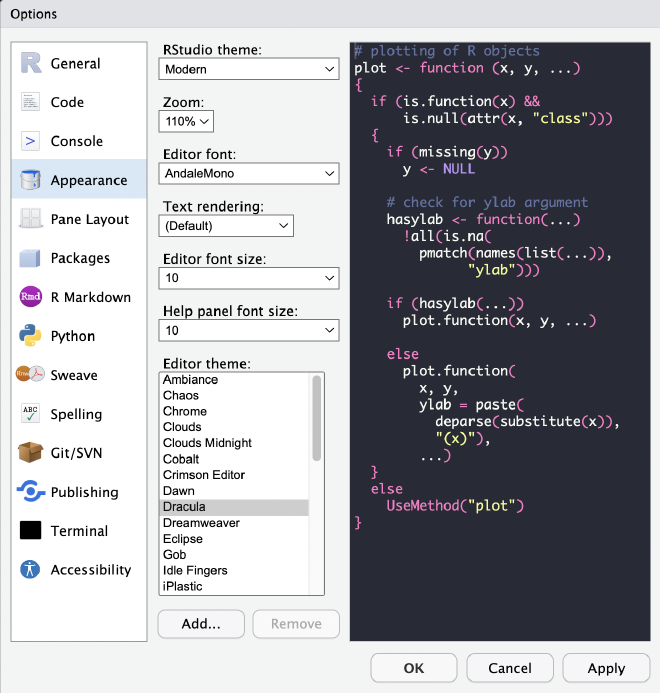
Task: Open the Text rendering dropdown
Action: tap(226, 226)
